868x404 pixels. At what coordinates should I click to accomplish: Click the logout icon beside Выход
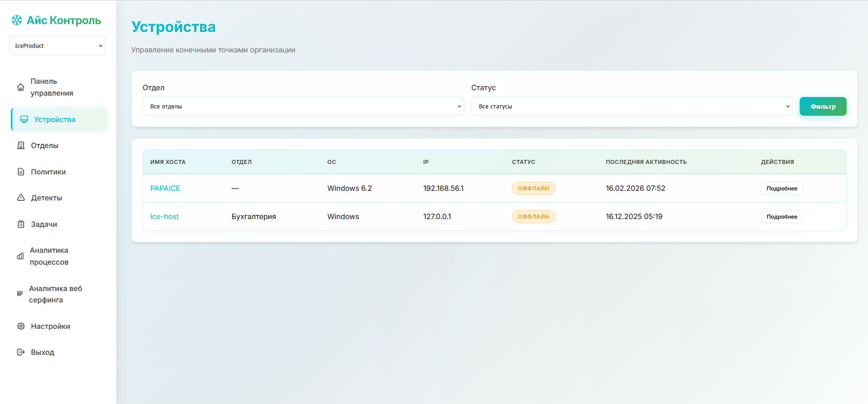click(x=21, y=352)
